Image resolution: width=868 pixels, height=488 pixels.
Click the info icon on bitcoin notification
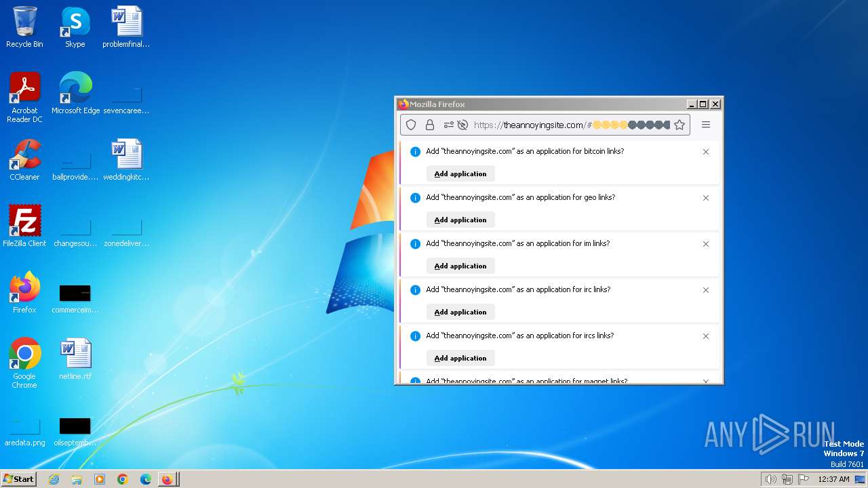pyautogui.click(x=416, y=152)
